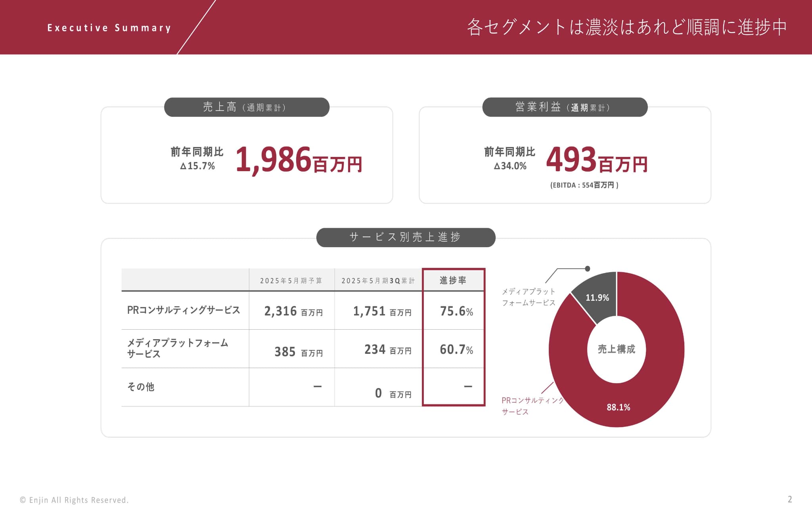Viewport: 812px width, 523px height.
Task: Click '前年同期比' label beside 1,986
Action: 197,152
